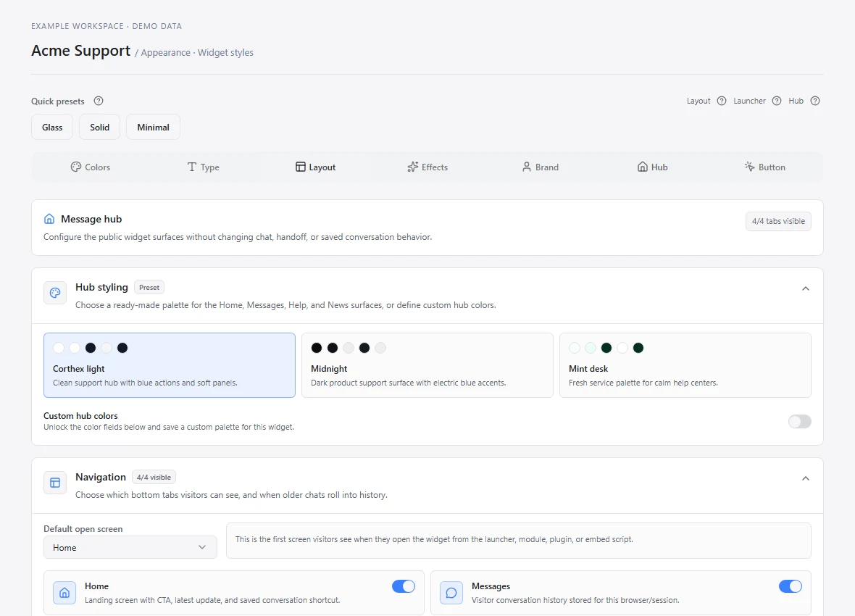Click the house icon beside the Message hub heading
This screenshot has height=616, width=855.
(x=49, y=220)
